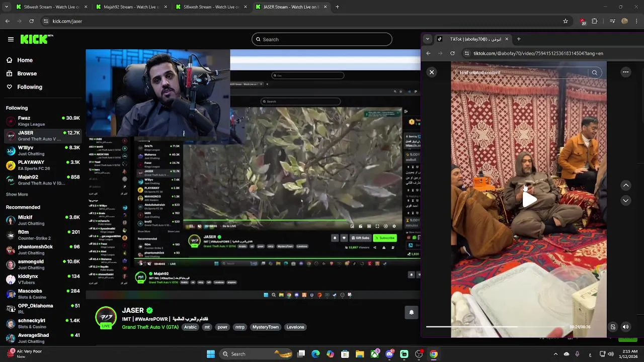Select the Arabic tag

pos(191,327)
